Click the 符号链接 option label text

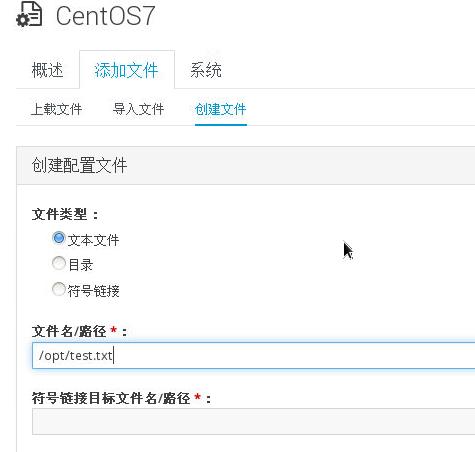93,291
